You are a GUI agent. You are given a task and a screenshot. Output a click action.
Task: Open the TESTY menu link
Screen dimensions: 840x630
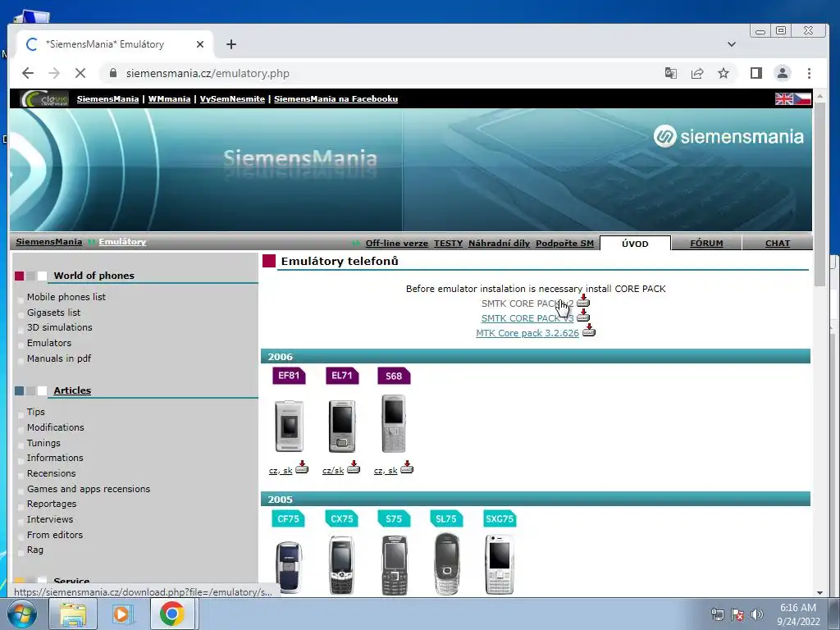click(448, 243)
